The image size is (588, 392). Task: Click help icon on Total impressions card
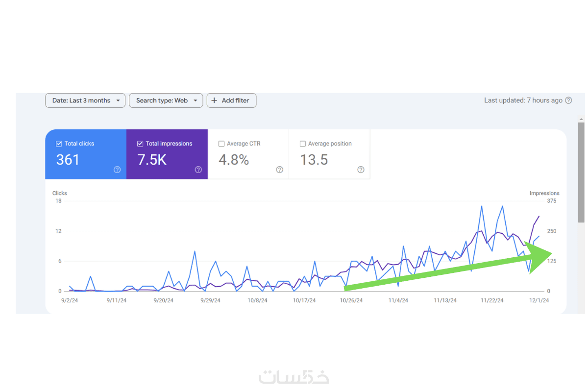[198, 170]
